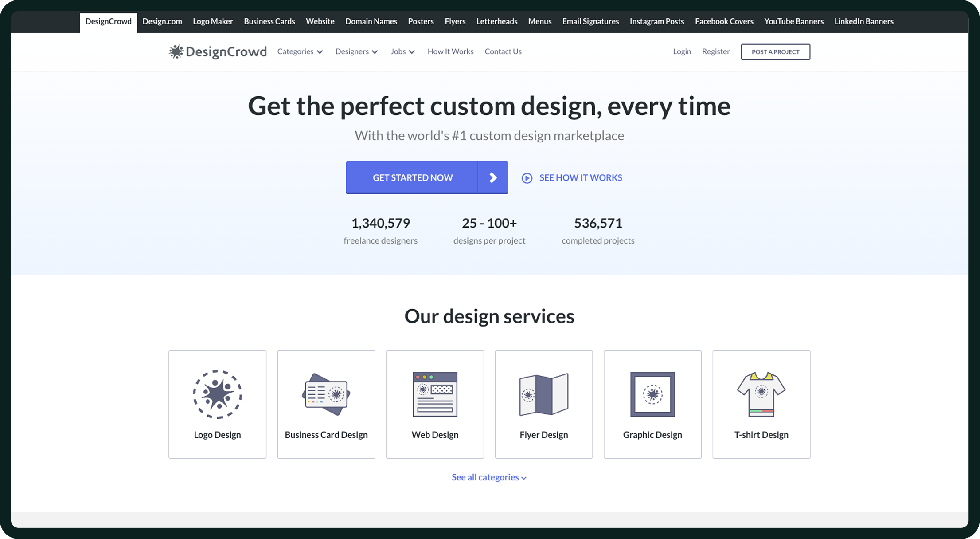Open LinkedIn Banners in top bar

click(x=864, y=21)
